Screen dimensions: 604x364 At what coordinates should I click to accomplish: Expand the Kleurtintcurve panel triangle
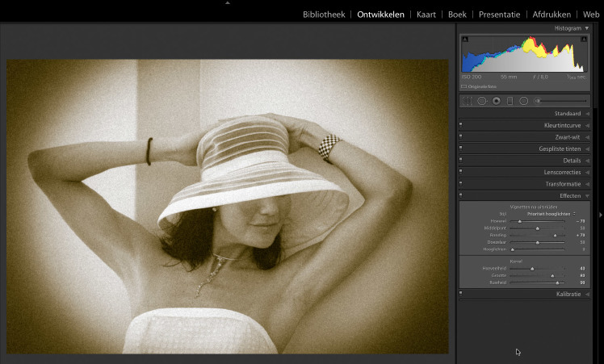tap(587, 126)
